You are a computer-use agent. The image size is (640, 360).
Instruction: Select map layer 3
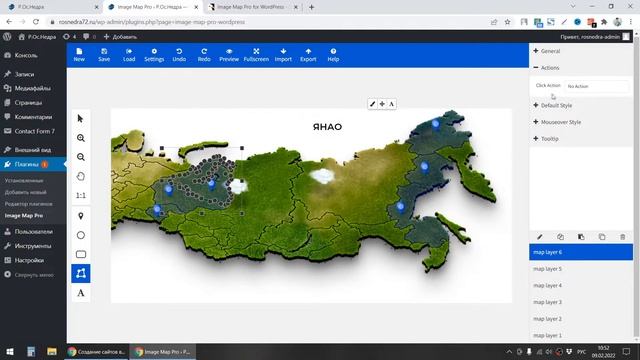581,302
